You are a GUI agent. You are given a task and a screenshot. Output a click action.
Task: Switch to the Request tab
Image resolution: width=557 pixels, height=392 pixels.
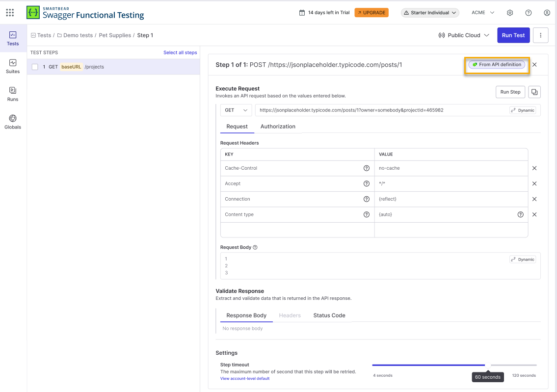[237, 127]
